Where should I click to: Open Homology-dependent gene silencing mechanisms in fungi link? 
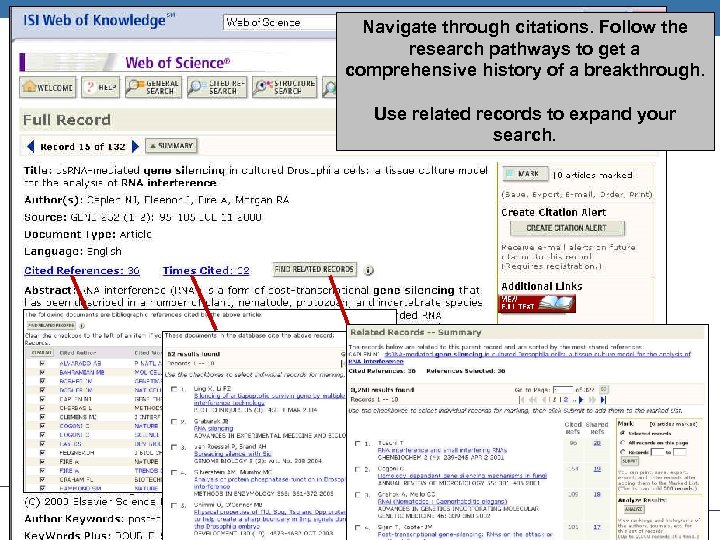[x=462, y=476]
